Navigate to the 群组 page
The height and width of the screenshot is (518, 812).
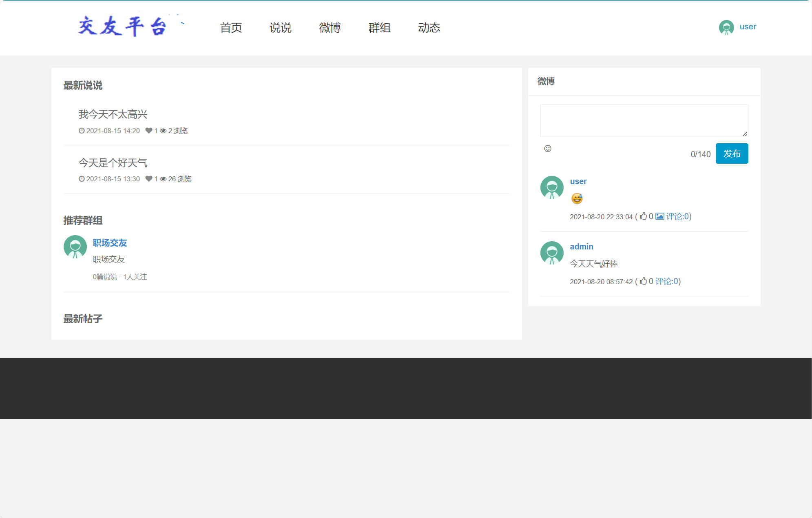pyautogui.click(x=379, y=27)
